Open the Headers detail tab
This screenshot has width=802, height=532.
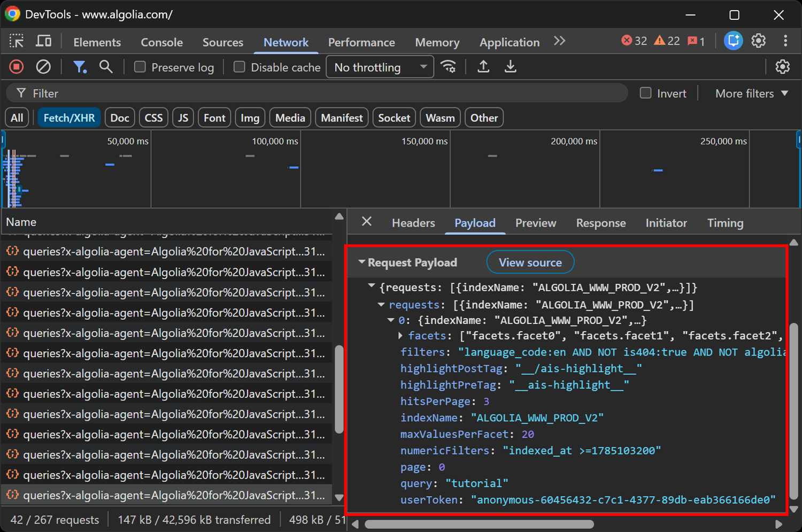click(413, 222)
